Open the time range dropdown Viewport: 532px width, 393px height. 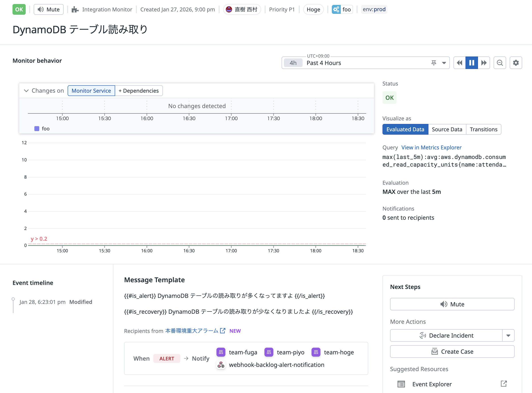click(444, 63)
